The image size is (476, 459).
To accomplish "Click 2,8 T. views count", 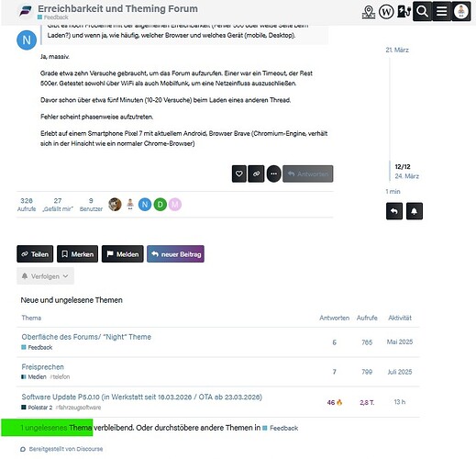I will (x=367, y=402).
